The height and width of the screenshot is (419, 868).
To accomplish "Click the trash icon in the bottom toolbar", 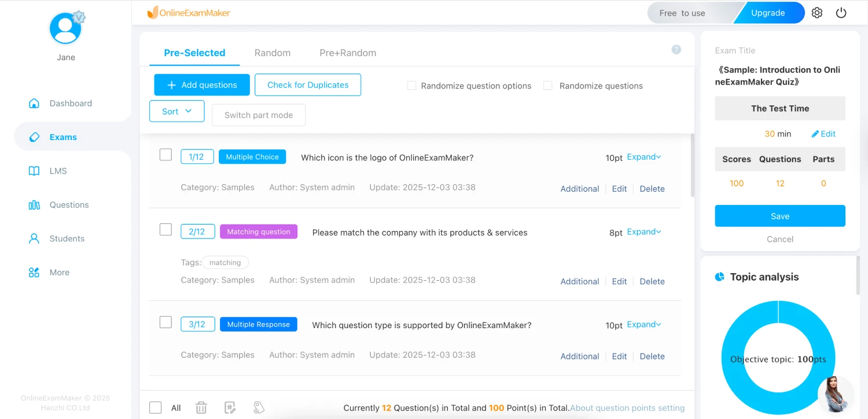I will (201, 408).
